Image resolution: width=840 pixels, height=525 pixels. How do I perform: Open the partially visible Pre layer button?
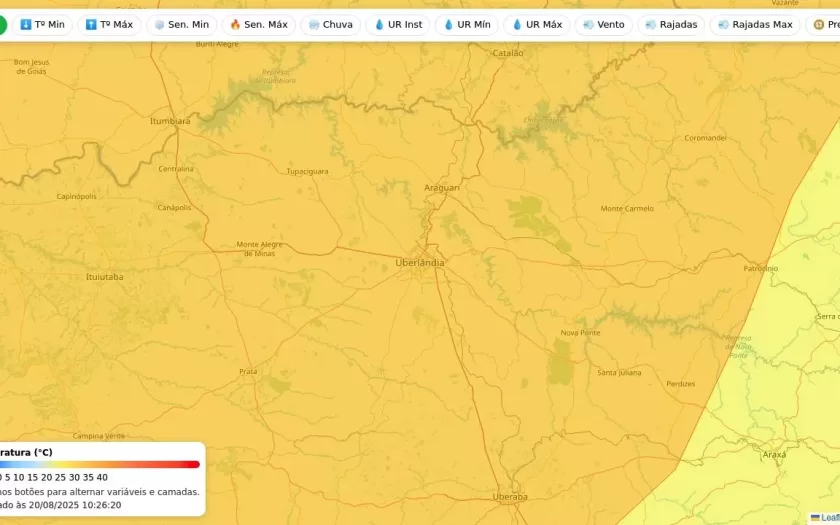point(824,24)
